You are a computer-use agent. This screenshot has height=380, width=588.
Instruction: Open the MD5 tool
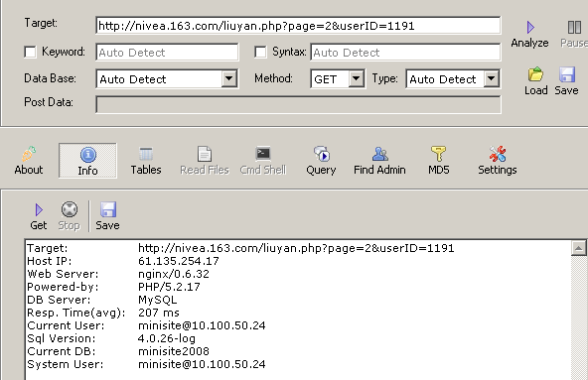[438, 161]
